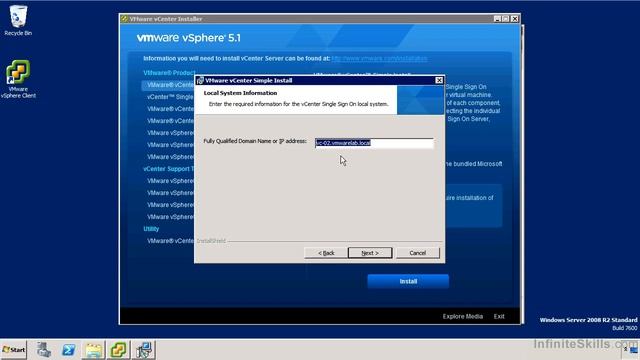Click the blue Install button in the installer
The height and width of the screenshot is (360, 640).
point(408,281)
